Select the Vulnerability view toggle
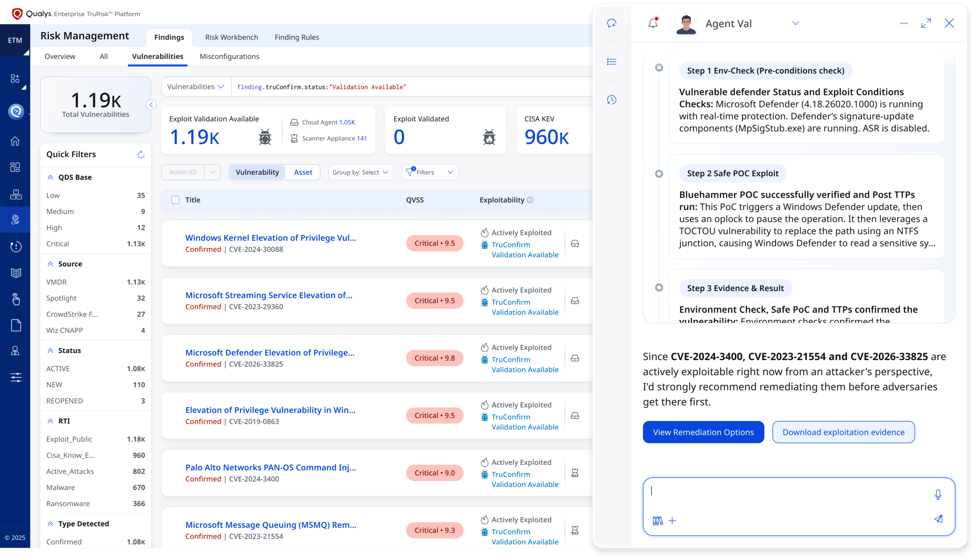 point(257,172)
